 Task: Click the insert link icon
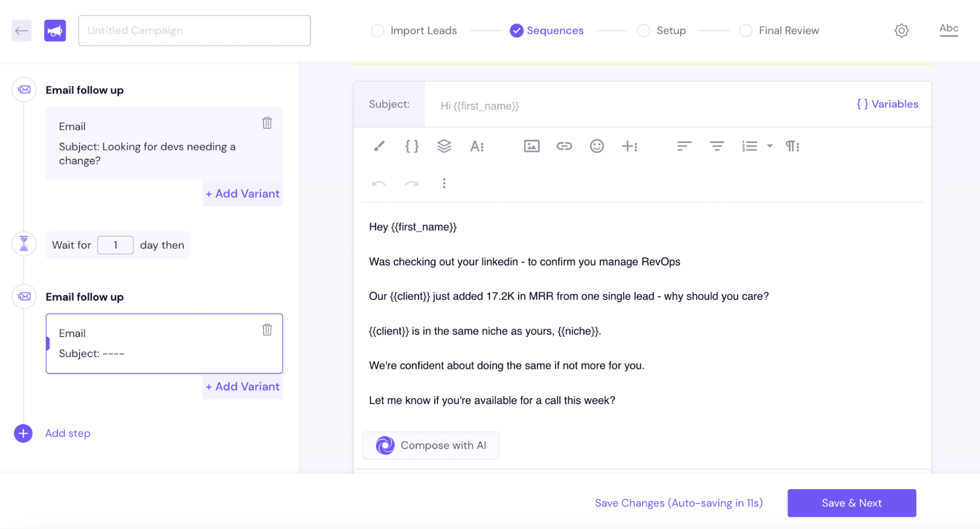click(564, 146)
